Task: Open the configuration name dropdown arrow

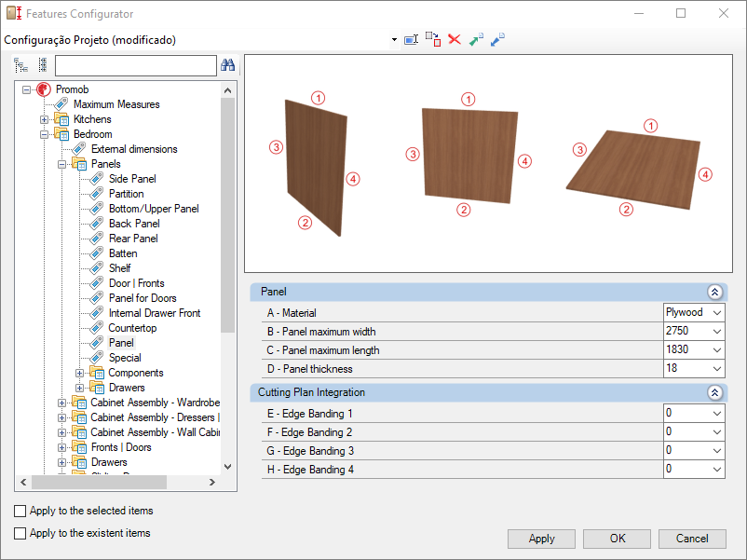Action: pos(394,39)
